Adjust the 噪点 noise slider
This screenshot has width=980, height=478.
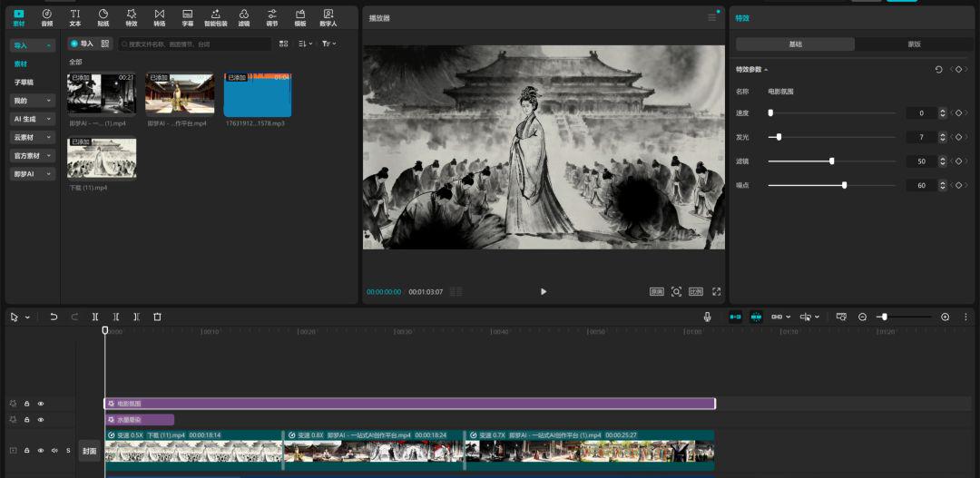[832, 186]
